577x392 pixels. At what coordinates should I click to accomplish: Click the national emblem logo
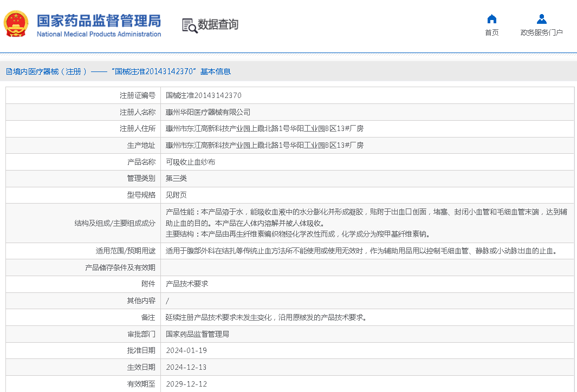coord(16,24)
